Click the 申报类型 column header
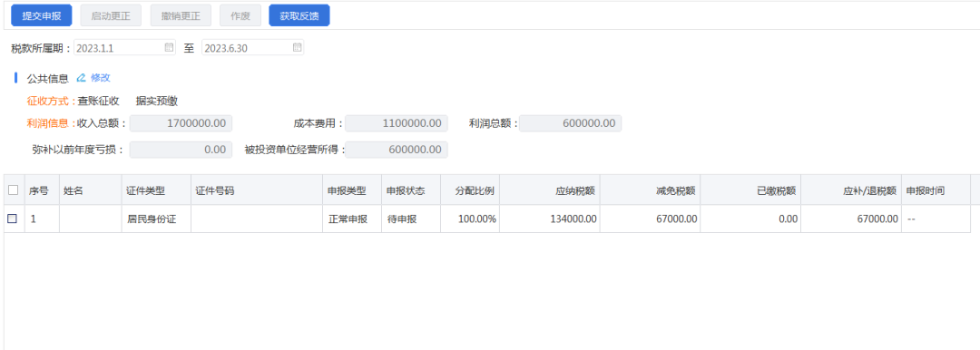The height and width of the screenshot is (350, 980). [x=352, y=190]
